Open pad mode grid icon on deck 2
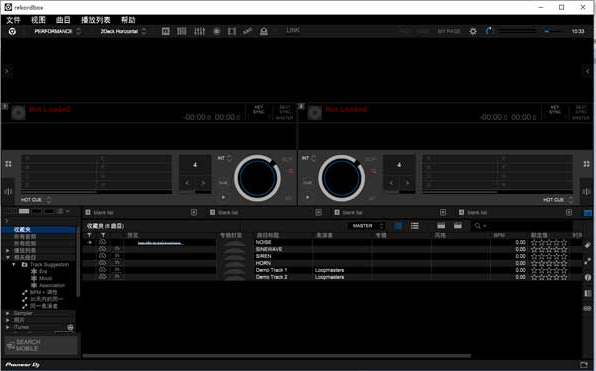 586,164
